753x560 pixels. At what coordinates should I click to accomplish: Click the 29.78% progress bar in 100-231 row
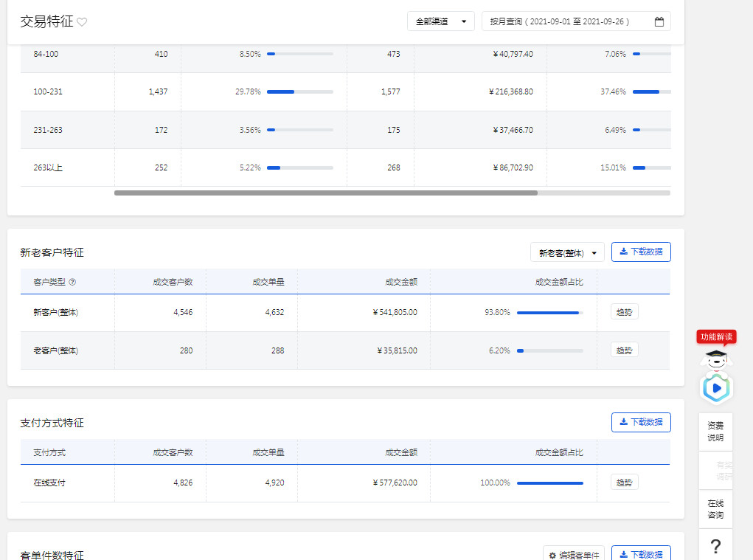click(299, 91)
